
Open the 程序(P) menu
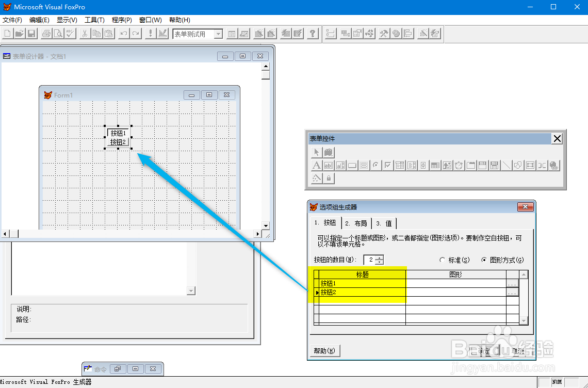pos(122,20)
